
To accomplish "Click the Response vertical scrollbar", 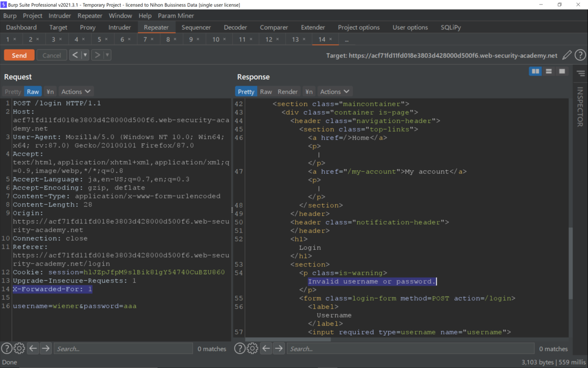I will [x=570, y=263].
